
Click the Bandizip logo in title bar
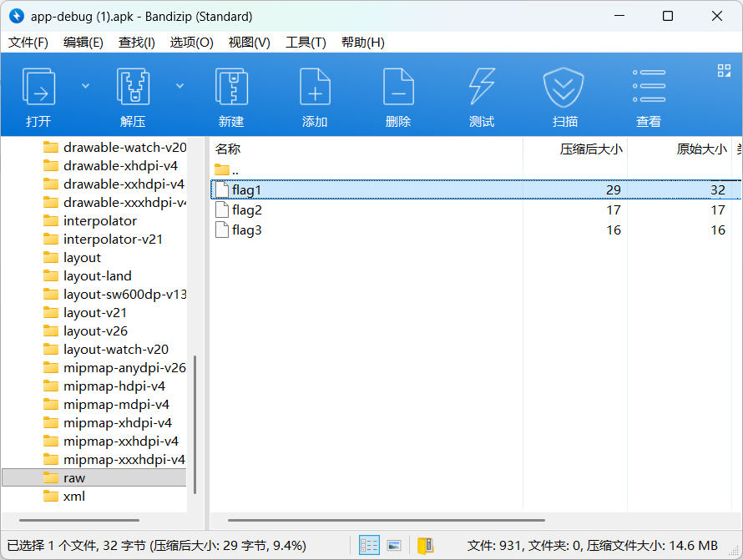(x=17, y=16)
